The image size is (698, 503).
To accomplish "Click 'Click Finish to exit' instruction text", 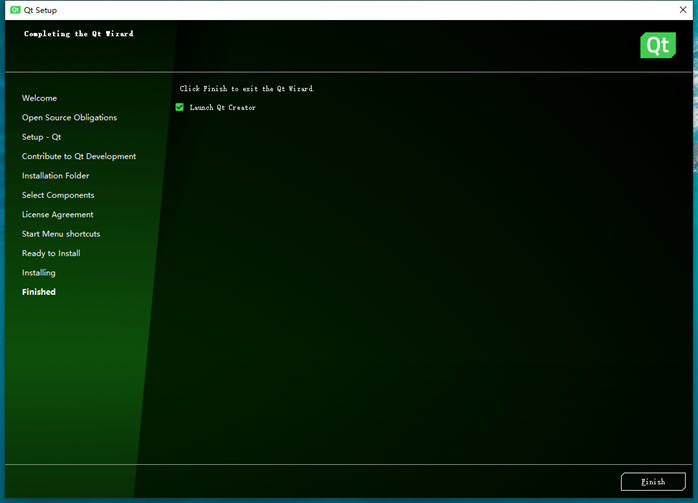I will (247, 89).
